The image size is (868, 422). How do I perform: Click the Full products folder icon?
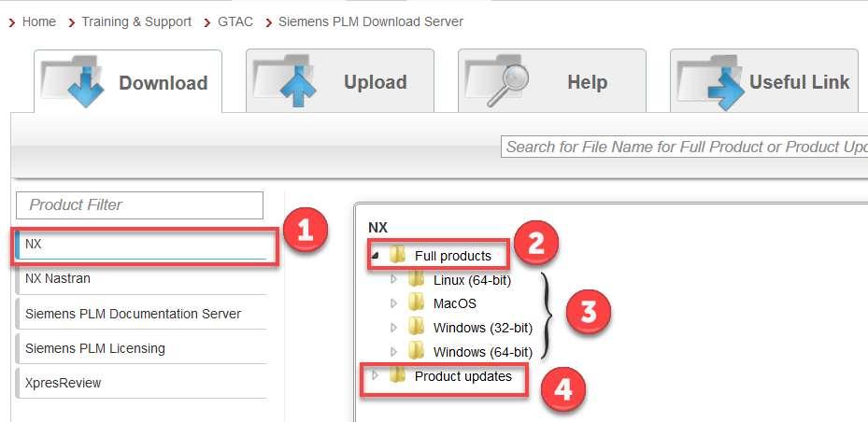pos(397,256)
